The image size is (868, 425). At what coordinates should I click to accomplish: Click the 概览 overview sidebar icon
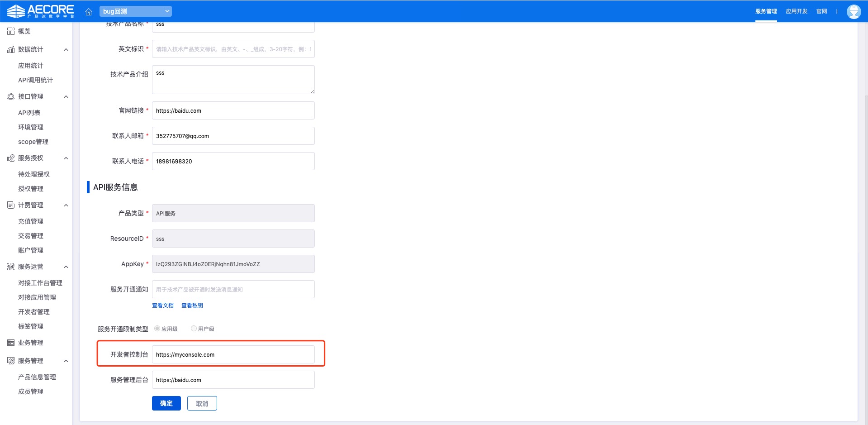[11, 31]
